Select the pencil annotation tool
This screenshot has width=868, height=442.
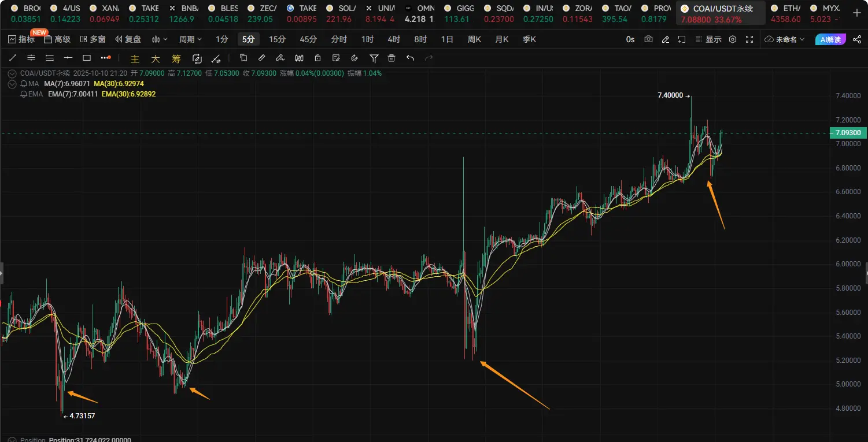[x=280, y=58]
